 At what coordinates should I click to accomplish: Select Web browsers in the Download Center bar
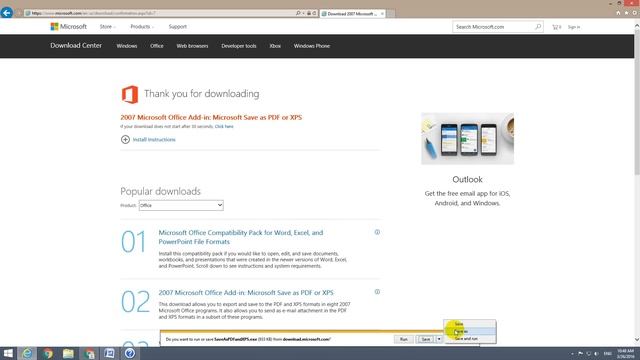[192, 46]
